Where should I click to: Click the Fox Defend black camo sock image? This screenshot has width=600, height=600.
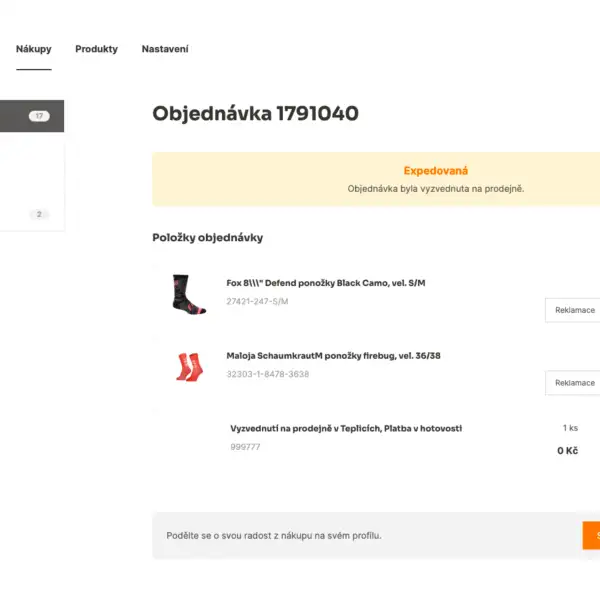(x=189, y=294)
